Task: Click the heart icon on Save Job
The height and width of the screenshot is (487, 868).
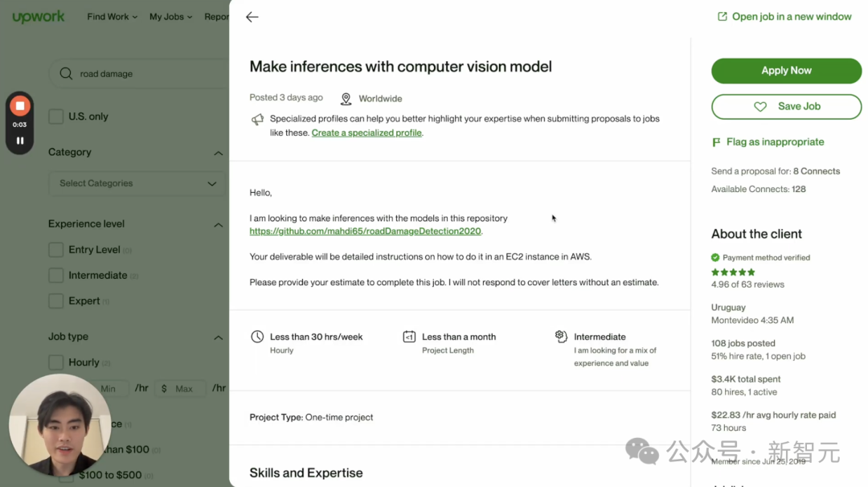Action: click(760, 106)
